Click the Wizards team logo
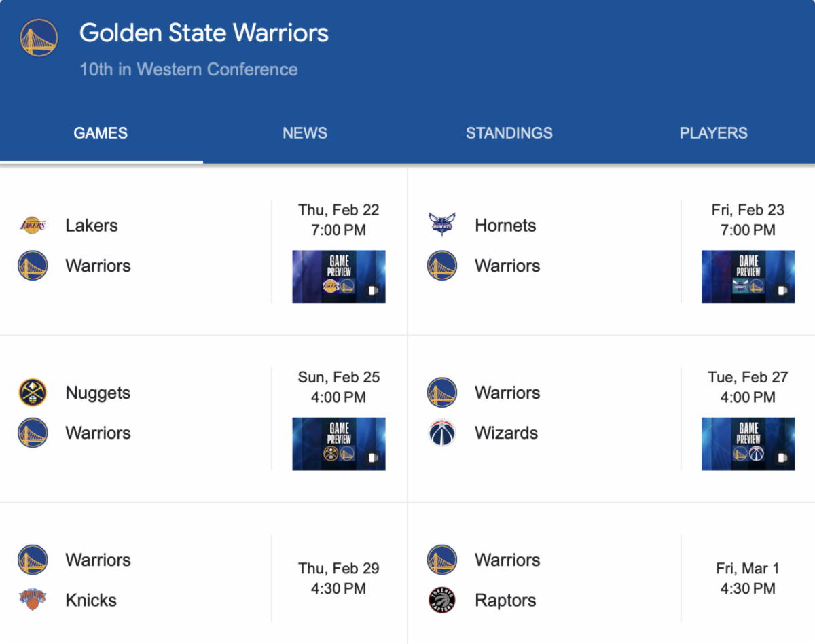The image size is (815, 644). 441,433
